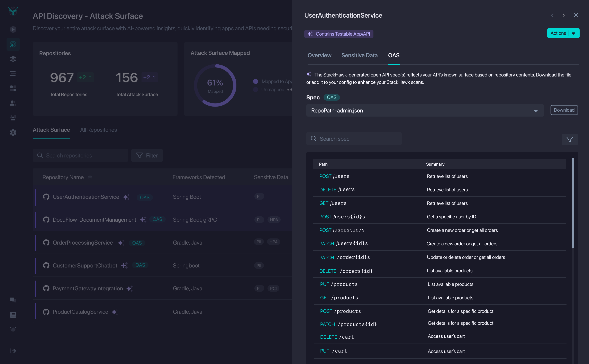Switch to the All Repositories tab
589x364 pixels.
(x=98, y=130)
